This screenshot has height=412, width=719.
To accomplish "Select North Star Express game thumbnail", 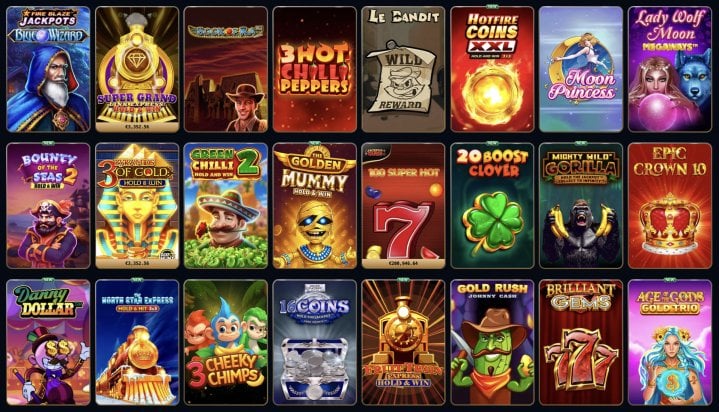I will (137, 342).
